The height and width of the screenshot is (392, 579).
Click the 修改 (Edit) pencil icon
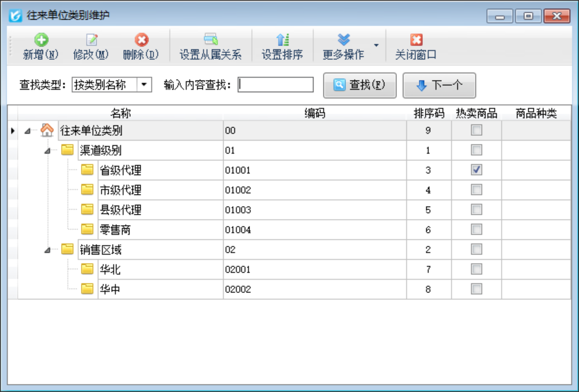pos(91,40)
